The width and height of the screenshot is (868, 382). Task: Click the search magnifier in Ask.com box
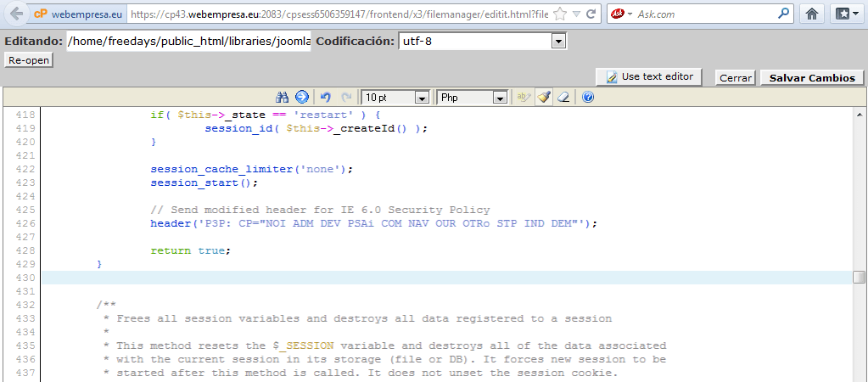point(783,14)
